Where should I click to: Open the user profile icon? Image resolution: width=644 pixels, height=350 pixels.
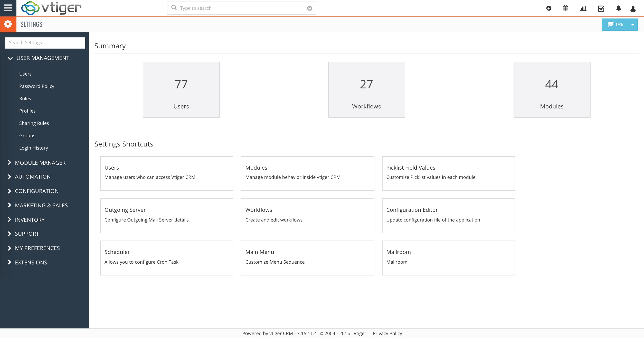tap(633, 8)
